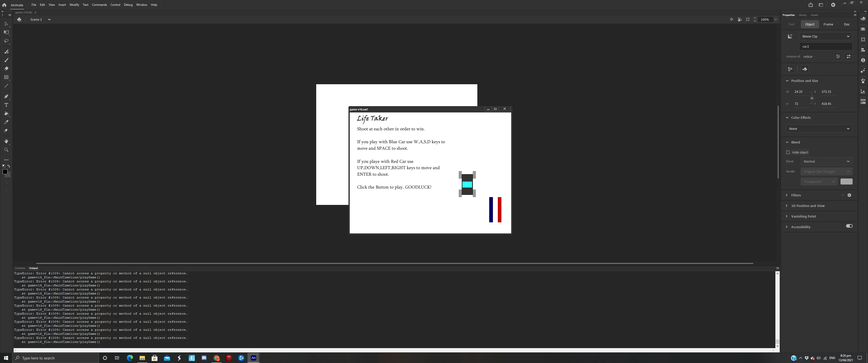Open the Movie Clip type dropdown
Screen dimensions: 868x363
[x=825, y=36]
